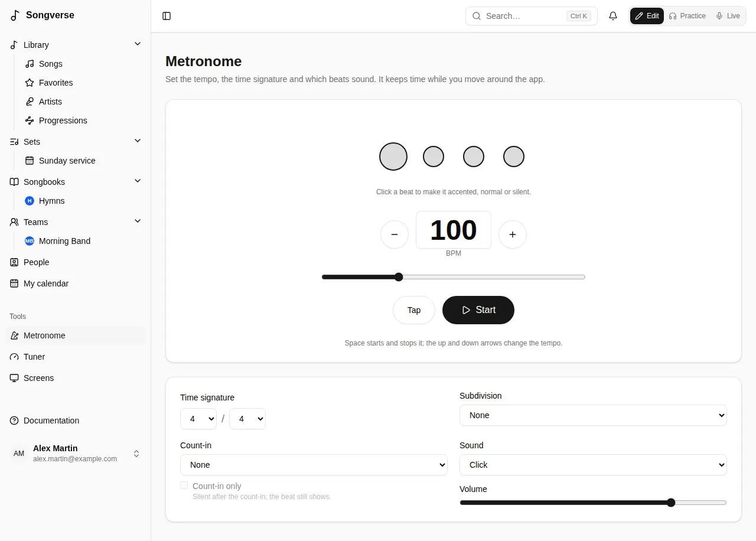Toggle the sidebar panel icon

coord(167,16)
